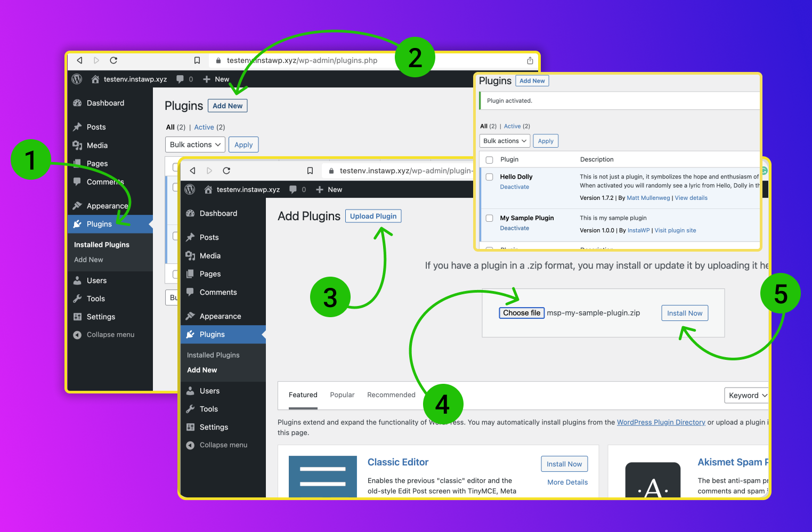The height and width of the screenshot is (532, 812).
Task: Reload the front browser window page
Action: click(x=226, y=171)
